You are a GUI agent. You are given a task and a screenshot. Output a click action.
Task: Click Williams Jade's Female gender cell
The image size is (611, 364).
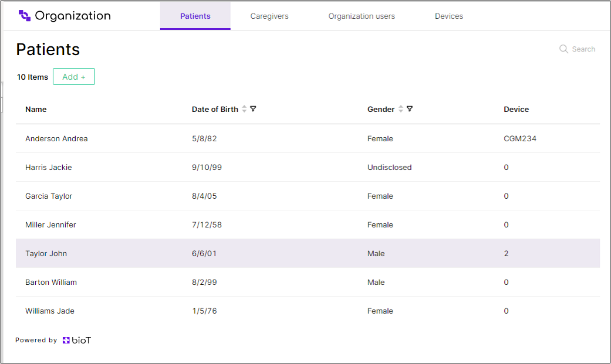click(380, 311)
